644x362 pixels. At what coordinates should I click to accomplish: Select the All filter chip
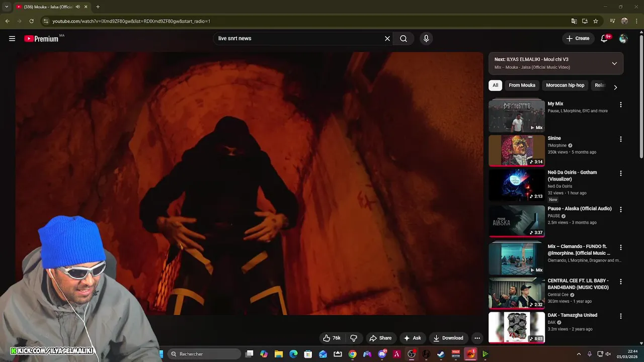(495, 85)
